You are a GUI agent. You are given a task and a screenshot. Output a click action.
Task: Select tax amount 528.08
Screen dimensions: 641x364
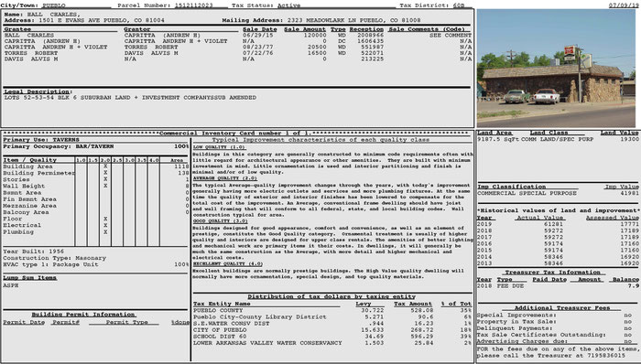click(x=422, y=310)
